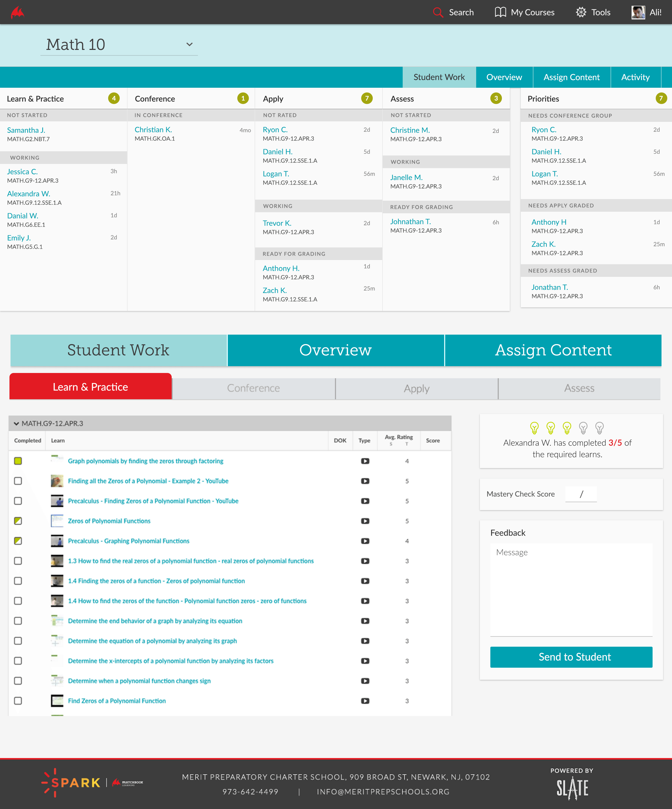The height and width of the screenshot is (809, 672).
Task: Open Alexandra W. in Learn & Practice
Action: tap(29, 194)
